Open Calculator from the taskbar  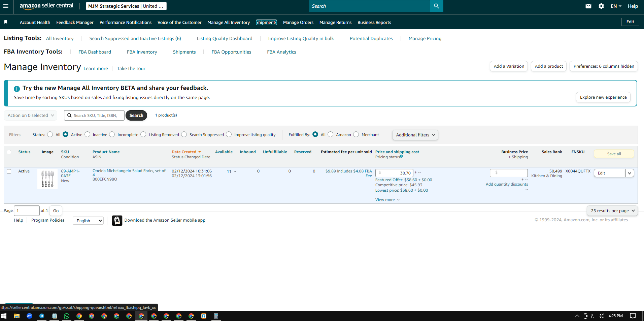tap(216, 316)
